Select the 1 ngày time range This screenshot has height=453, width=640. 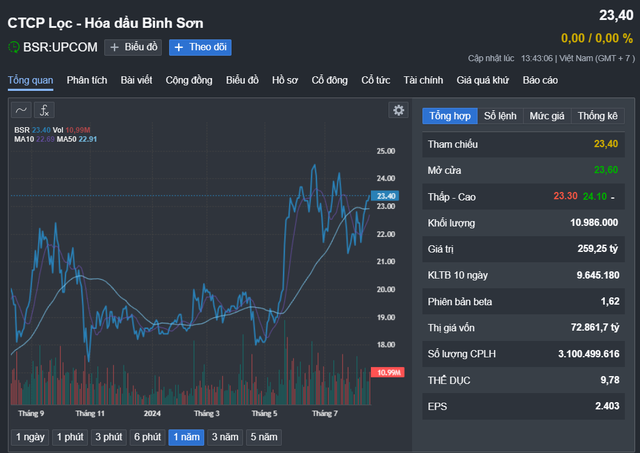pos(28,437)
